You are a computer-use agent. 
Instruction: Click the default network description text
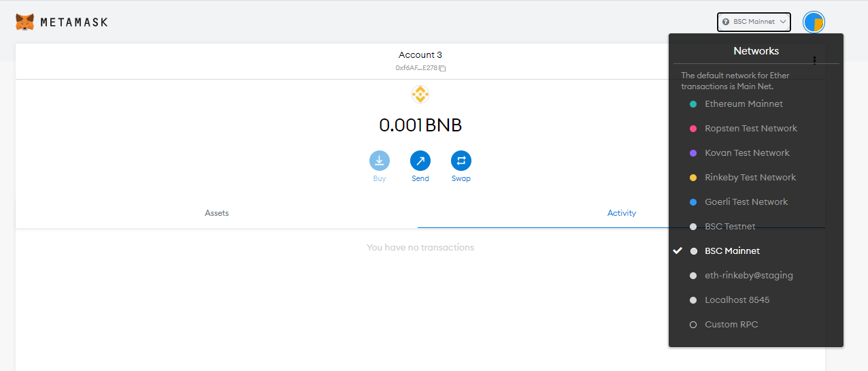pyautogui.click(x=735, y=81)
